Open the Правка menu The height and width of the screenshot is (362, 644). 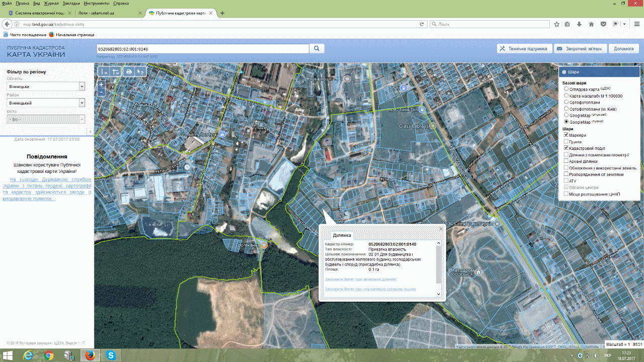pos(23,3)
